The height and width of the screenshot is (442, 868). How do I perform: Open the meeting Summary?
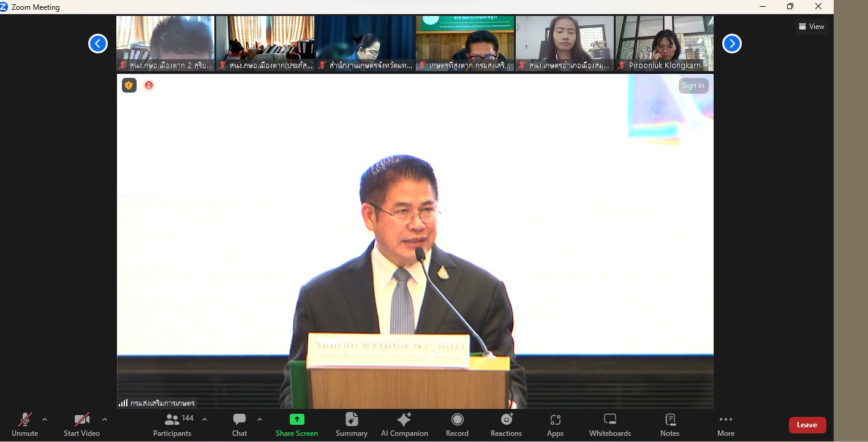[352, 424]
